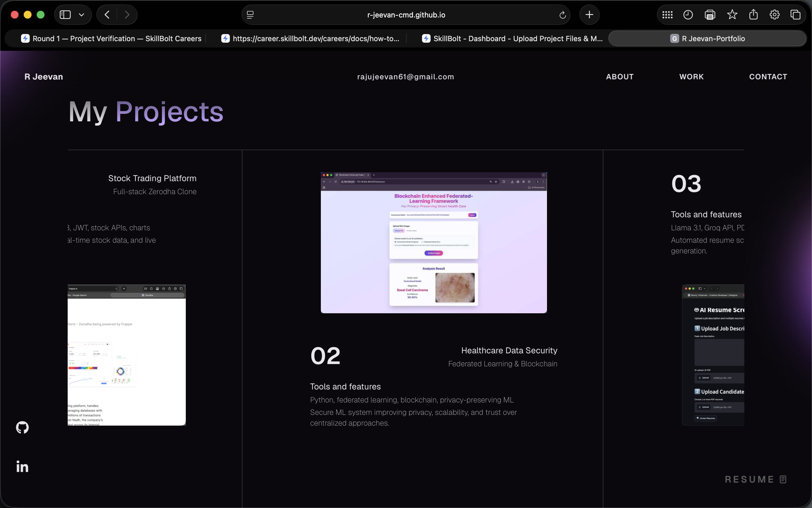Go forward to the next page
Image resolution: width=812 pixels, height=508 pixels.
127,15
